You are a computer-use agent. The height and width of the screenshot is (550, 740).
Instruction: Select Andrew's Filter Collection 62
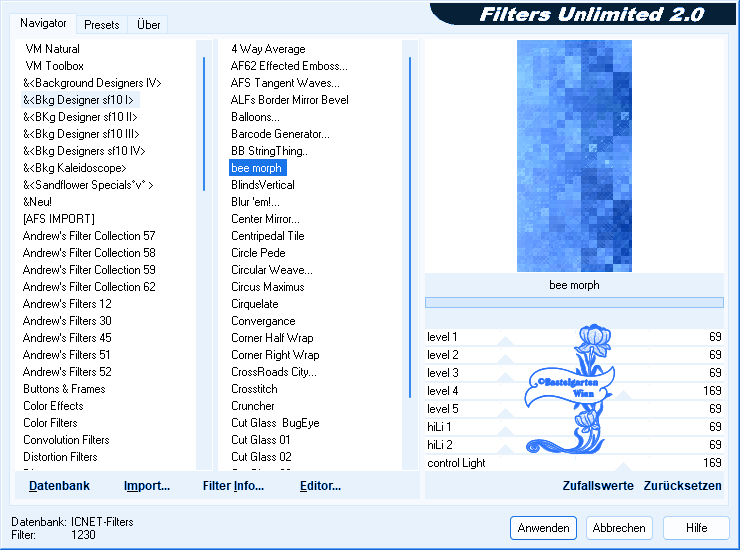pyautogui.click(x=89, y=287)
